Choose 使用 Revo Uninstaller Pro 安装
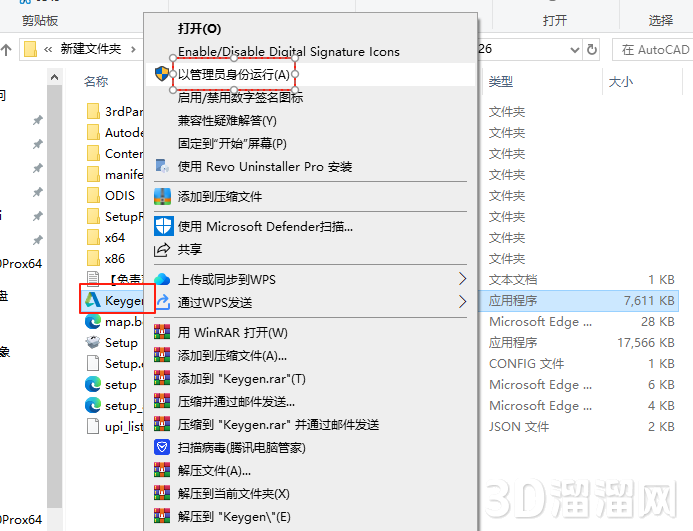The width and height of the screenshot is (693, 531). 265,167
